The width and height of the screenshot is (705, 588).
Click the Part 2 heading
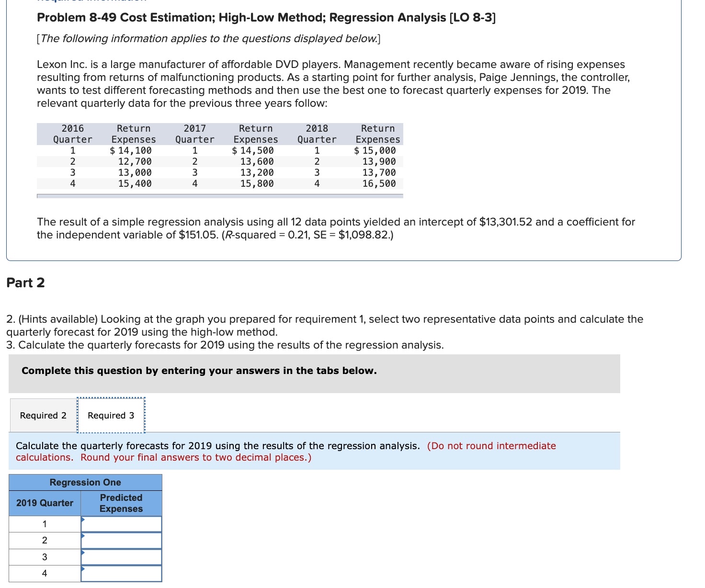(25, 283)
